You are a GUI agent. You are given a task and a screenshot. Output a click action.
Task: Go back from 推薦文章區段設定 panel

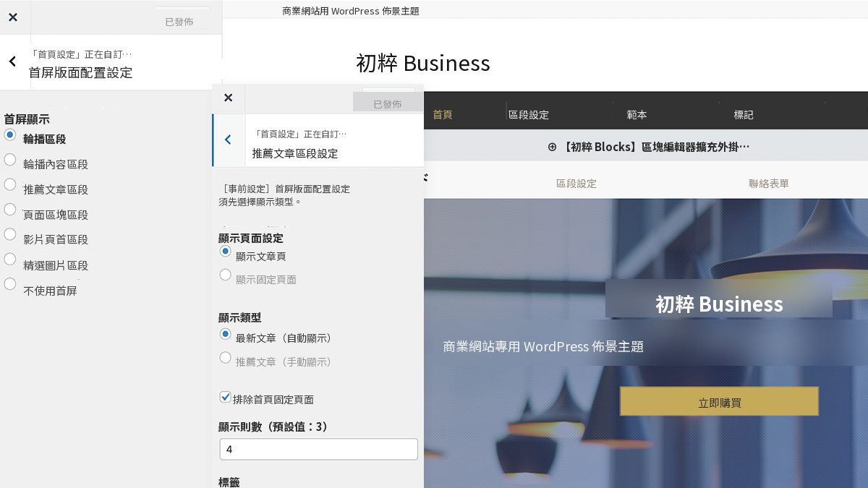tap(228, 140)
